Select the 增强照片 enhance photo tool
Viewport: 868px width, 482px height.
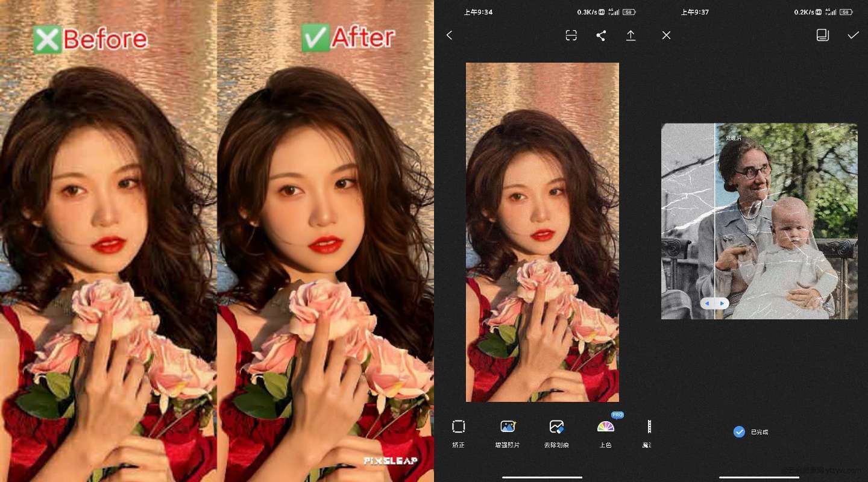pos(508,434)
